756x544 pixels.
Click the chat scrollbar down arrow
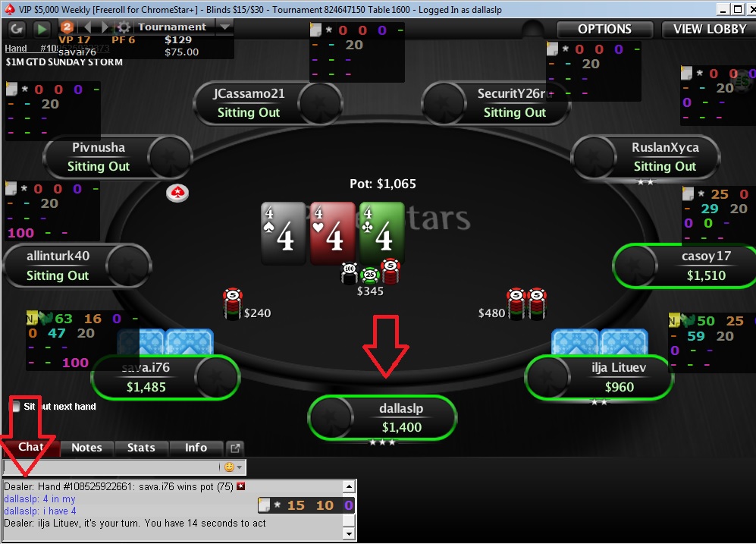coord(349,533)
